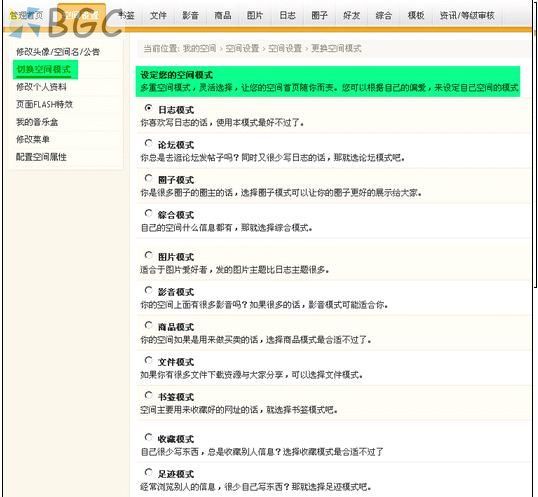Click the 我的空间 breadcrumb link

pos(199,48)
